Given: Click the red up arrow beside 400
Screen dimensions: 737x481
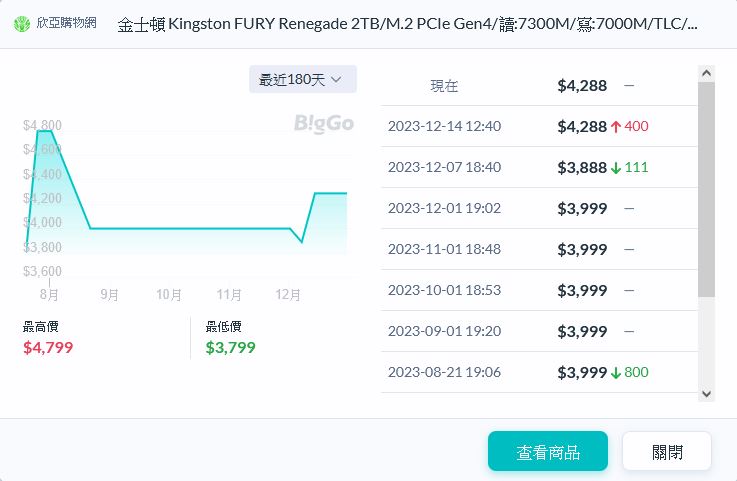Looking at the screenshot, I should coord(616,126).
